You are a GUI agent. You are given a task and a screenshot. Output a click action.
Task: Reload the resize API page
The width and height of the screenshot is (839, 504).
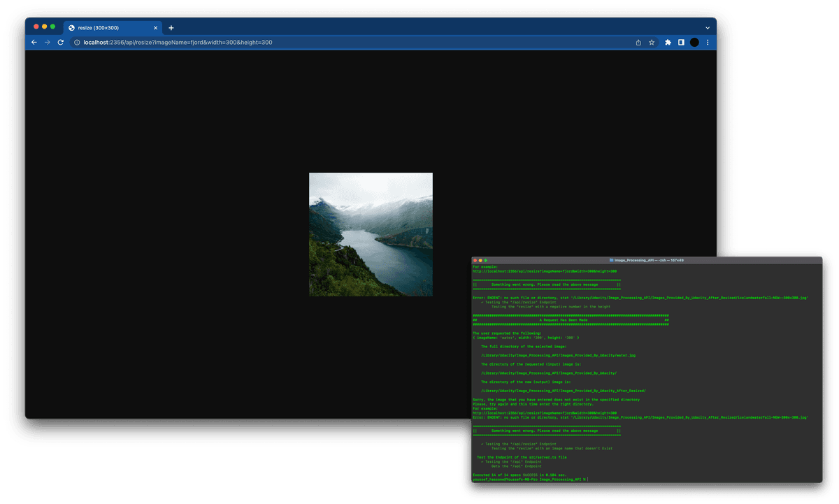[59, 42]
